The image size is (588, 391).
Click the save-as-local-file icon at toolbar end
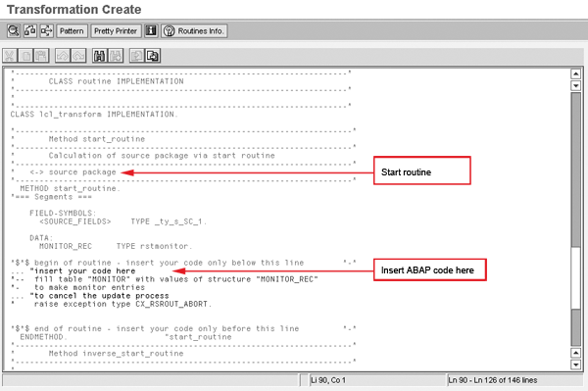[153, 56]
